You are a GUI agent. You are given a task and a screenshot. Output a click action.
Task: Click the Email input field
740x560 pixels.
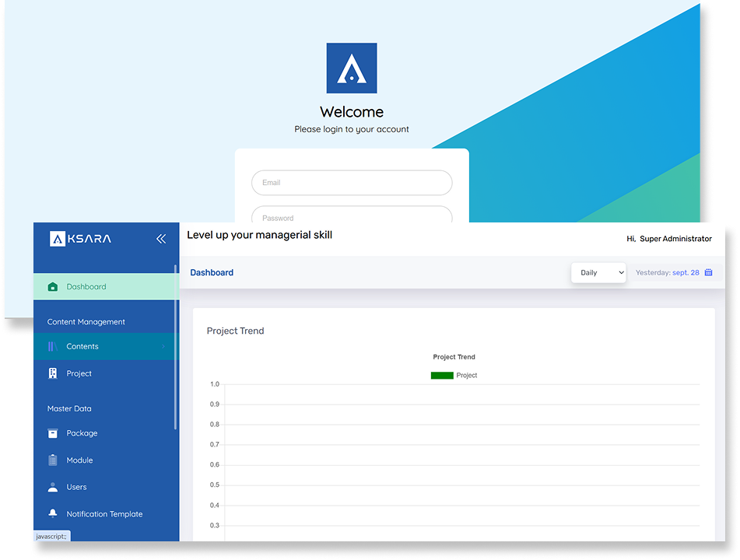click(x=352, y=183)
